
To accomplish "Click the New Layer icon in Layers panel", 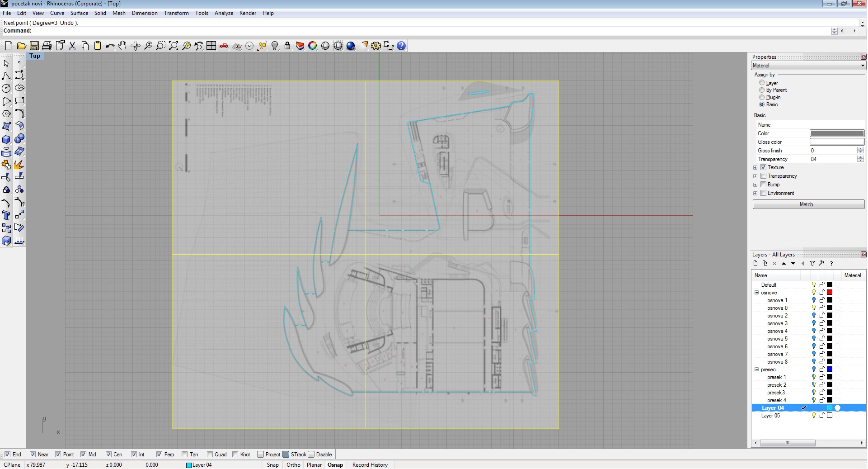I will pos(755,263).
